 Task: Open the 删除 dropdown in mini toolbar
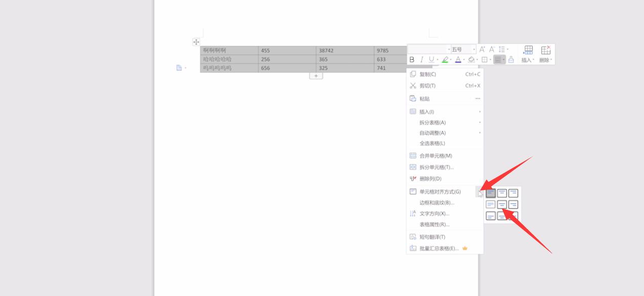click(545, 60)
